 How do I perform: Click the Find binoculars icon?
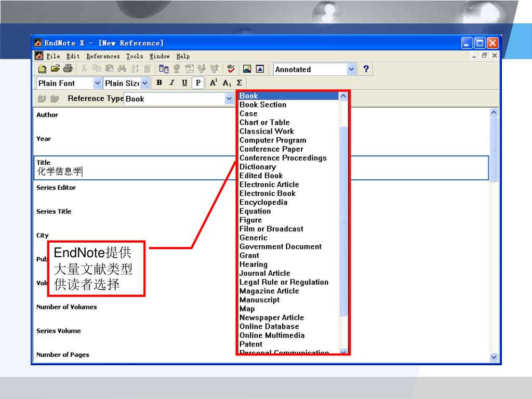tap(122, 69)
